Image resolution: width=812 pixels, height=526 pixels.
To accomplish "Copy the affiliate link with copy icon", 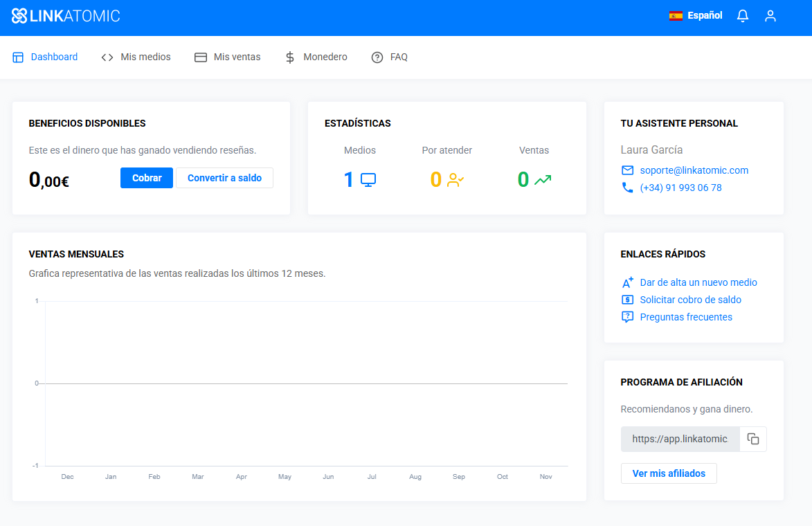I will point(753,439).
